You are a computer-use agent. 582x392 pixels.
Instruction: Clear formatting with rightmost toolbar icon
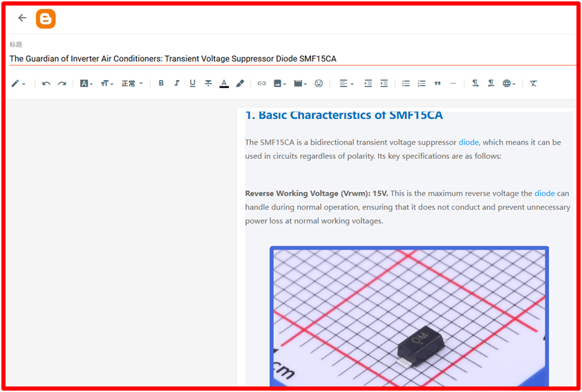(534, 84)
